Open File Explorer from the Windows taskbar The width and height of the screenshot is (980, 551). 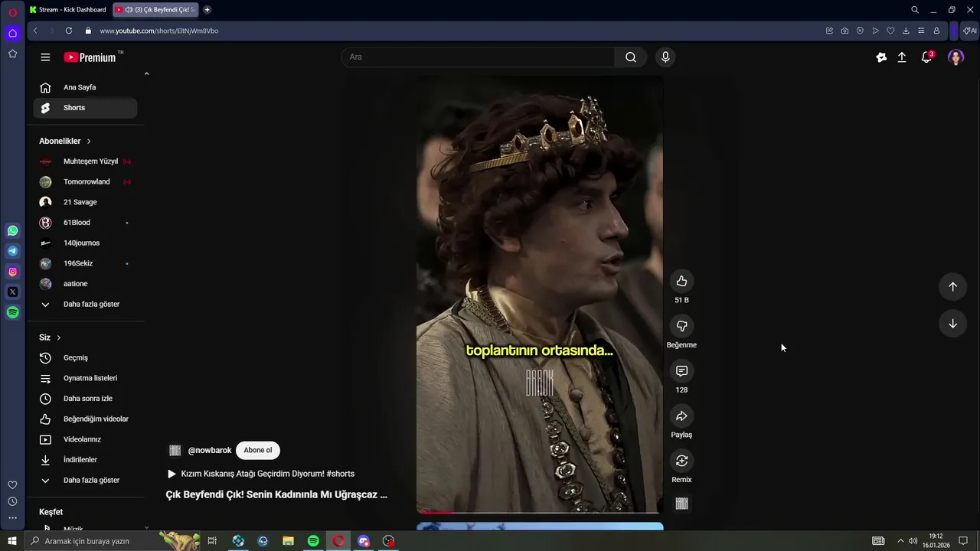coord(288,541)
